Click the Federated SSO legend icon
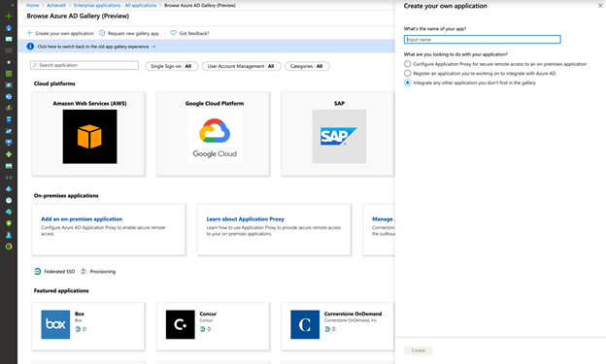The height and width of the screenshot is (364, 606). tap(38, 271)
